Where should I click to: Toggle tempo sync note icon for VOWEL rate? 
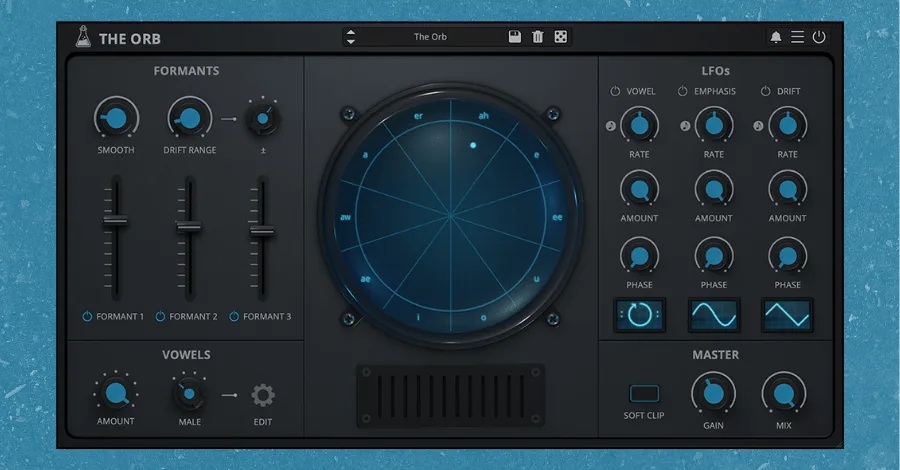coord(611,126)
